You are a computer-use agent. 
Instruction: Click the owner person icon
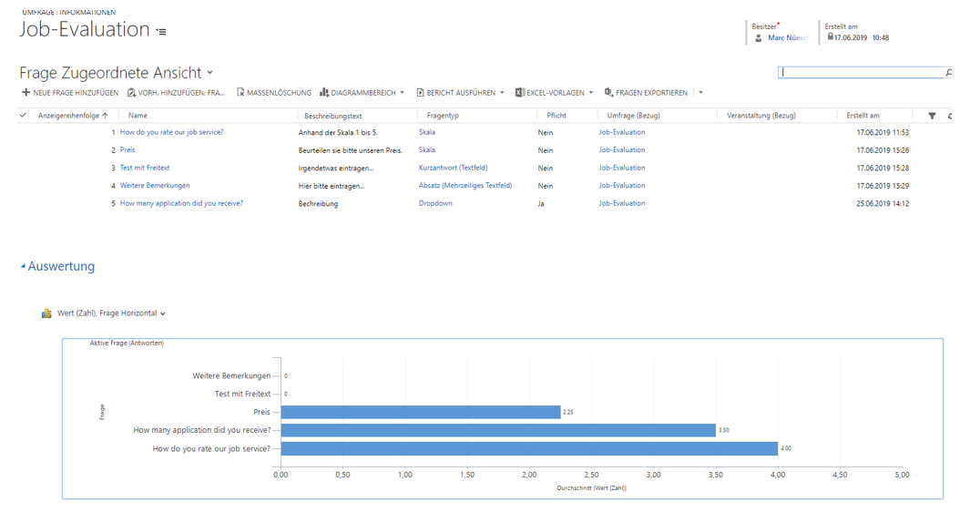(758, 38)
